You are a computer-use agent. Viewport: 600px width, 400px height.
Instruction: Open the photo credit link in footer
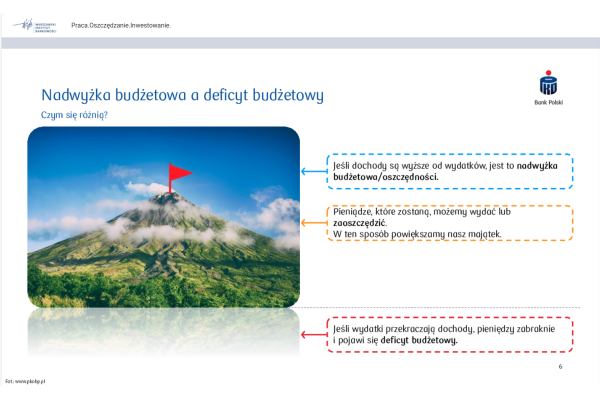(x=27, y=382)
